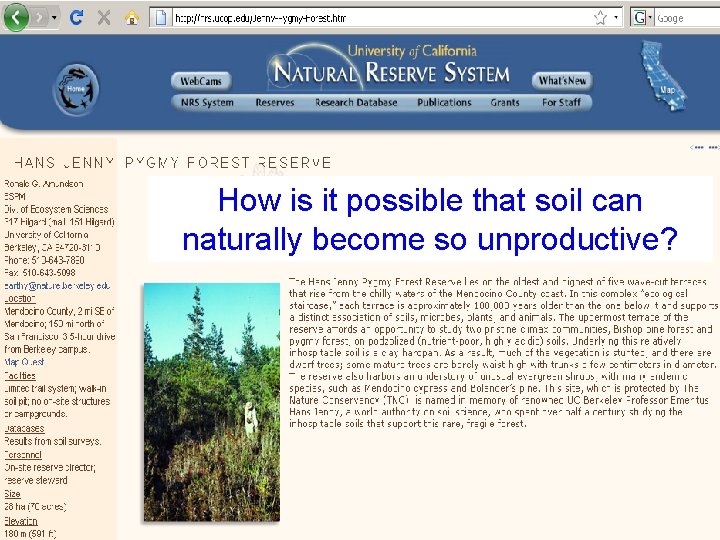Click the Natural Reserve System banner title
This screenshot has width=720, height=540.
pos(391,72)
